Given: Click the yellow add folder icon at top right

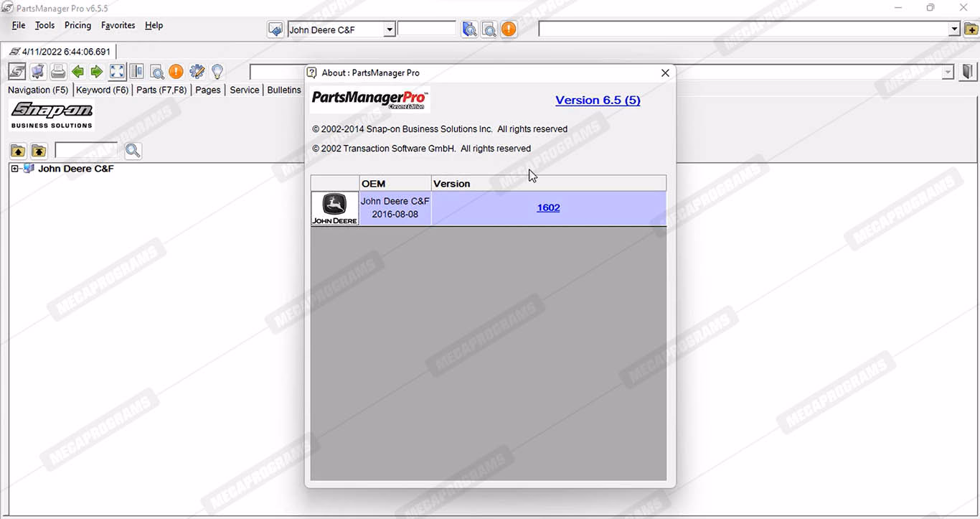Looking at the screenshot, I should (x=971, y=29).
